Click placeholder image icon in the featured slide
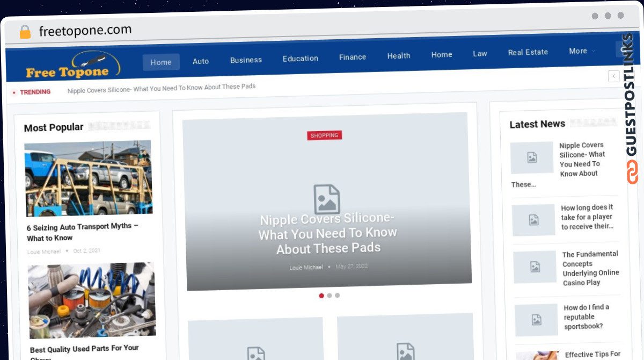 click(x=327, y=199)
